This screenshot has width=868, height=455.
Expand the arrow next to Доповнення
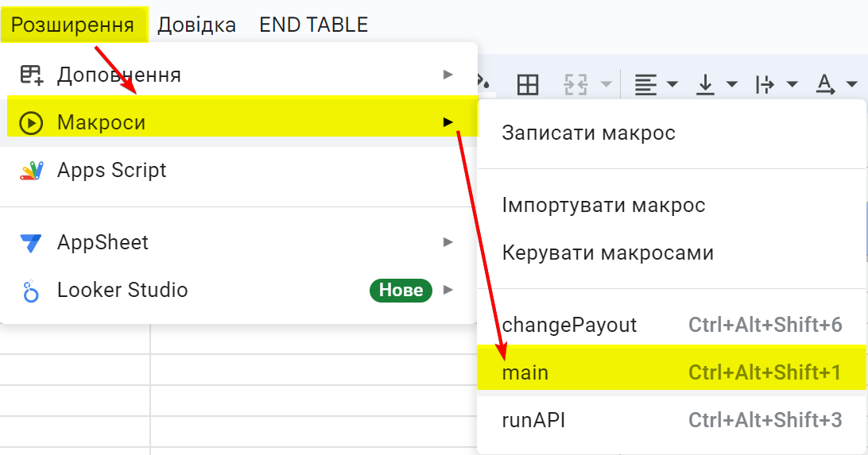[x=448, y=75]
